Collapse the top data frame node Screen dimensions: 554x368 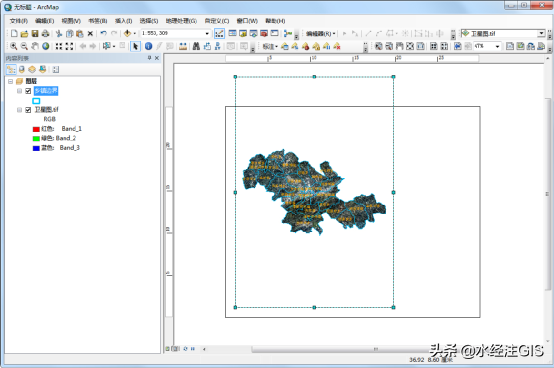click(x=11, y=82)
